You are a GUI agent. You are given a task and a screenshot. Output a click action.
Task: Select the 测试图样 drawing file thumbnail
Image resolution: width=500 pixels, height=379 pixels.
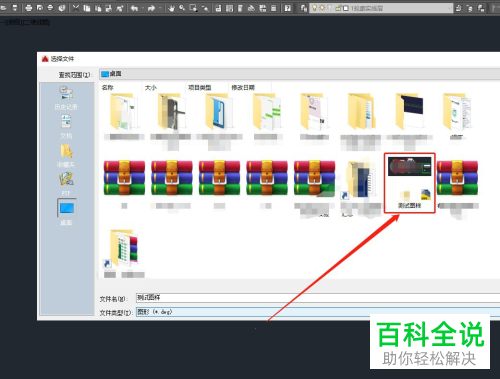coord(409,183)
